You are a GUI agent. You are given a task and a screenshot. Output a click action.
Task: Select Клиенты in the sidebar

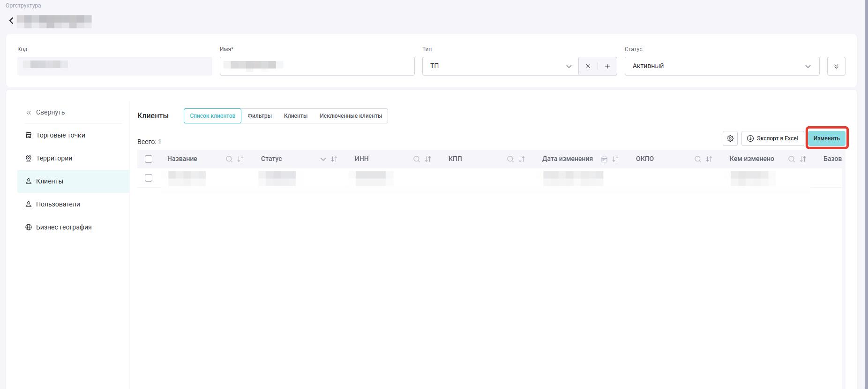pos(73,181)
